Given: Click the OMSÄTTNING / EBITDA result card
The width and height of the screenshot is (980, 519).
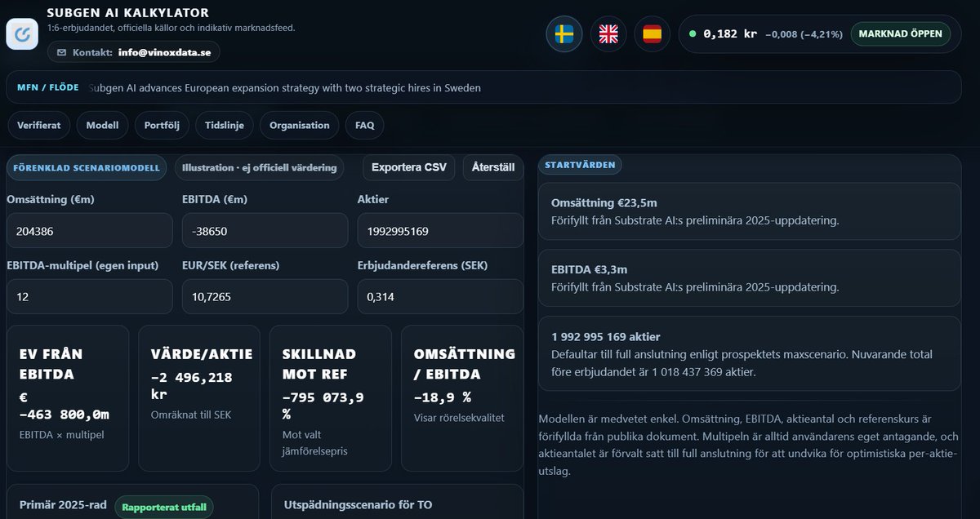Looking at the screenshot, I should 462,398.
